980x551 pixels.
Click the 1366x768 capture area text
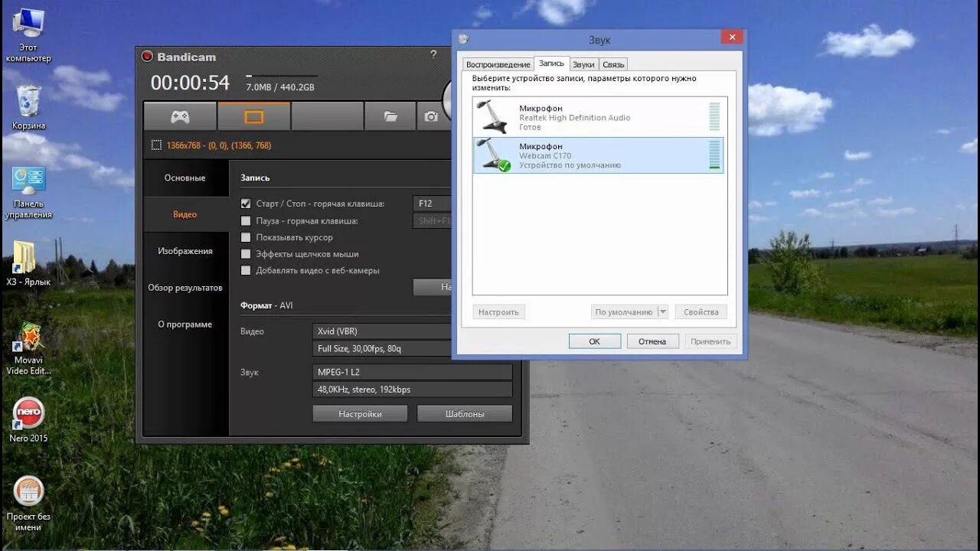pos(219,145)
